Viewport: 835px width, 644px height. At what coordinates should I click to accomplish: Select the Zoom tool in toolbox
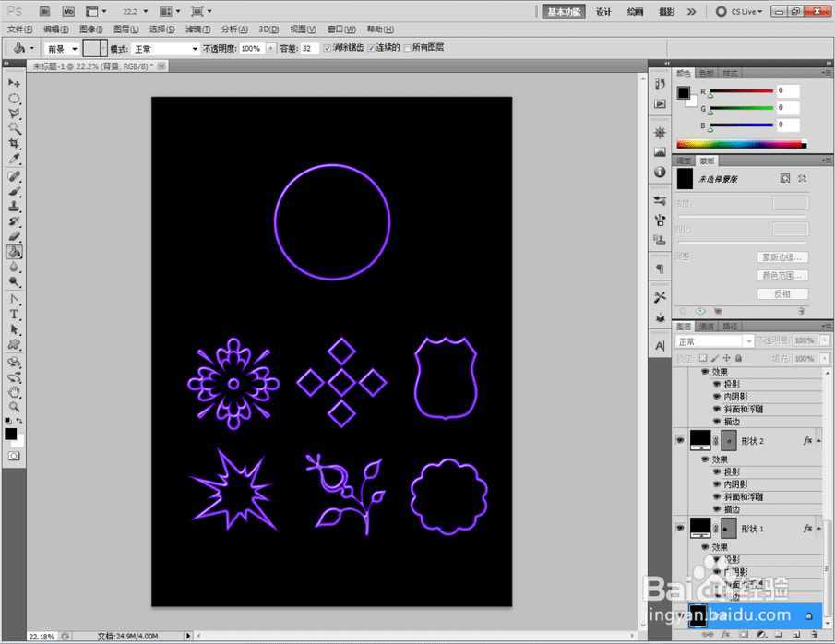(15, 407)
